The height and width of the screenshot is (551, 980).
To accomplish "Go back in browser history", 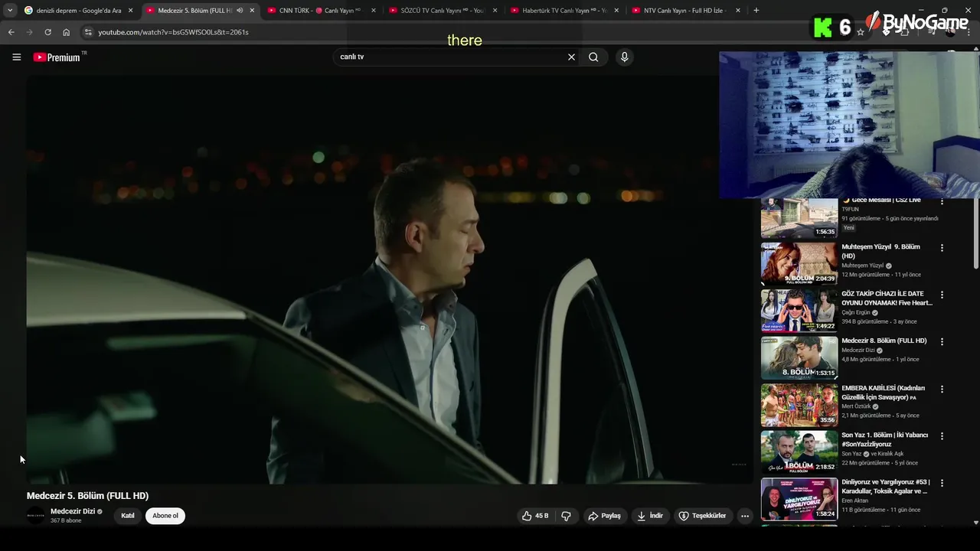I will pos(11,32).
